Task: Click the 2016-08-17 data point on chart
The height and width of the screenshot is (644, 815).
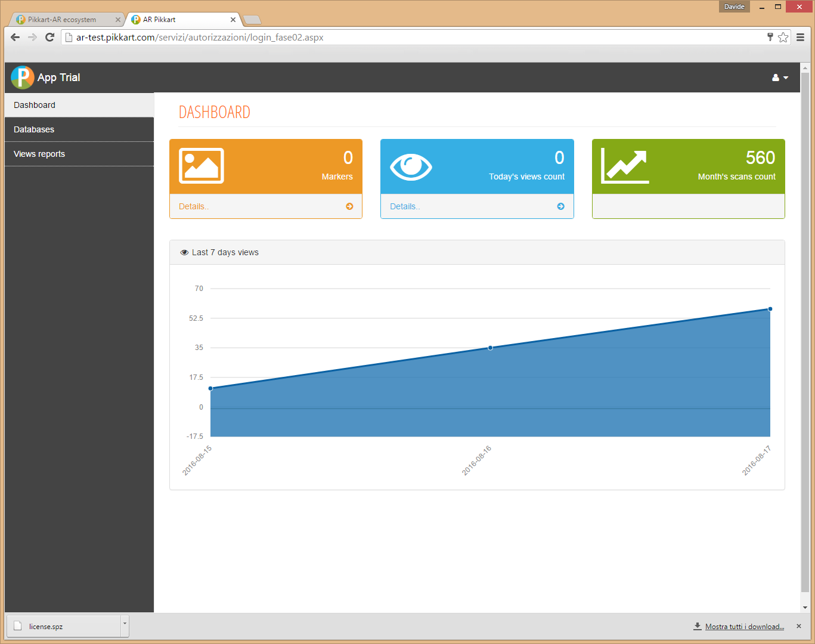Action: pyautogui.click(x=770, y=309)
